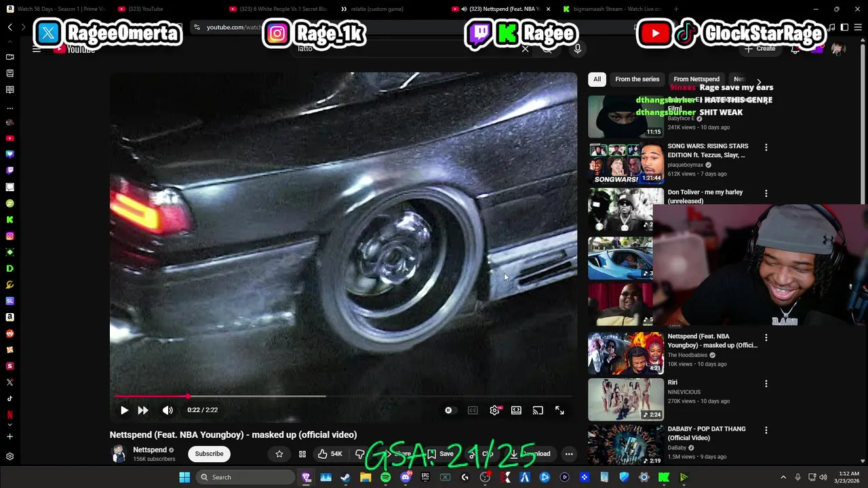Screen dimensions: 868x488
Task: Open player settings gear
Action: 494,410
